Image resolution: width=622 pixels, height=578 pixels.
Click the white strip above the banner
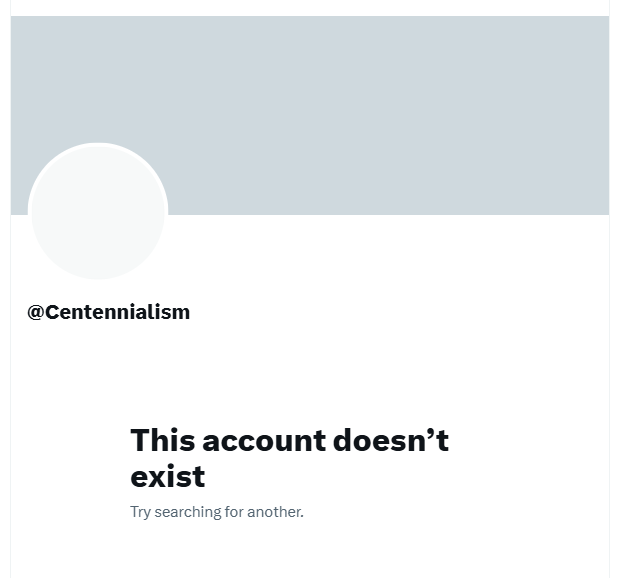310,8
